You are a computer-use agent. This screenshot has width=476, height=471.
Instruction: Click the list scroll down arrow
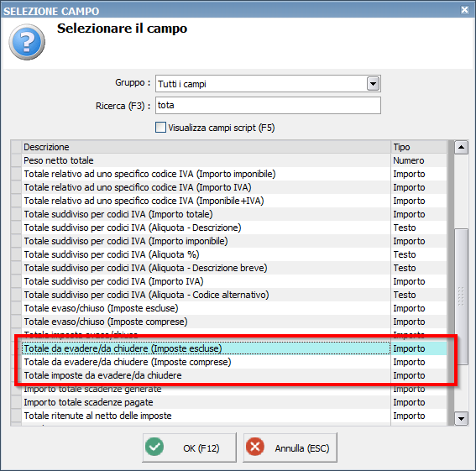(x=461, y=419)
